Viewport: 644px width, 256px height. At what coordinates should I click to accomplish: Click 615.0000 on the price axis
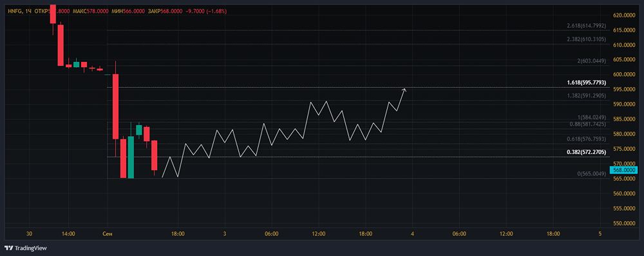tap(624, 30)
